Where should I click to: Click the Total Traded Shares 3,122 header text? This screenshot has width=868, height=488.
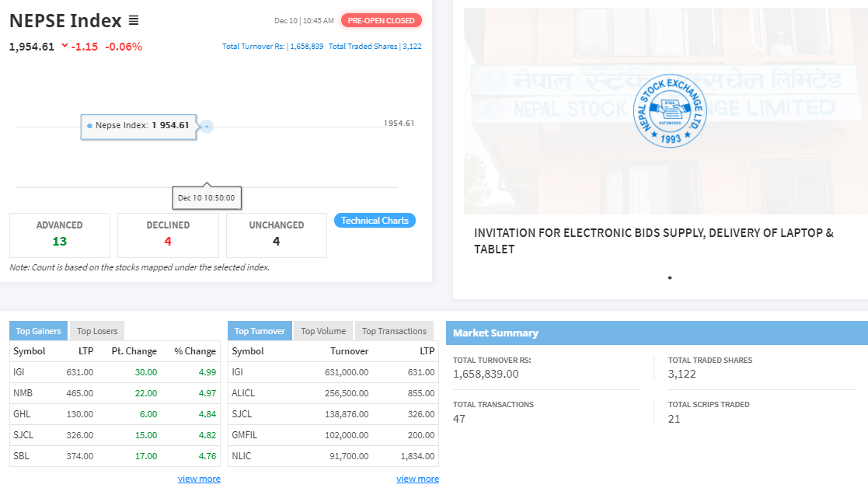[x=375, y=47]
